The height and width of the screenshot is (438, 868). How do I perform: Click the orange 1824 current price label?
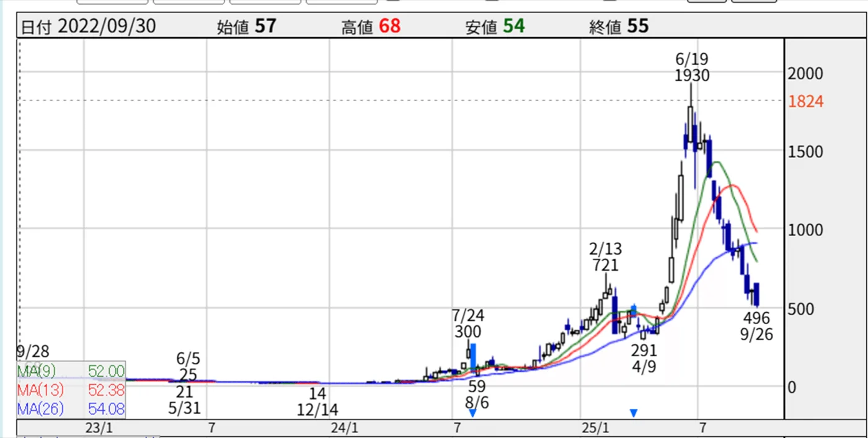click(x=807, y=102)
